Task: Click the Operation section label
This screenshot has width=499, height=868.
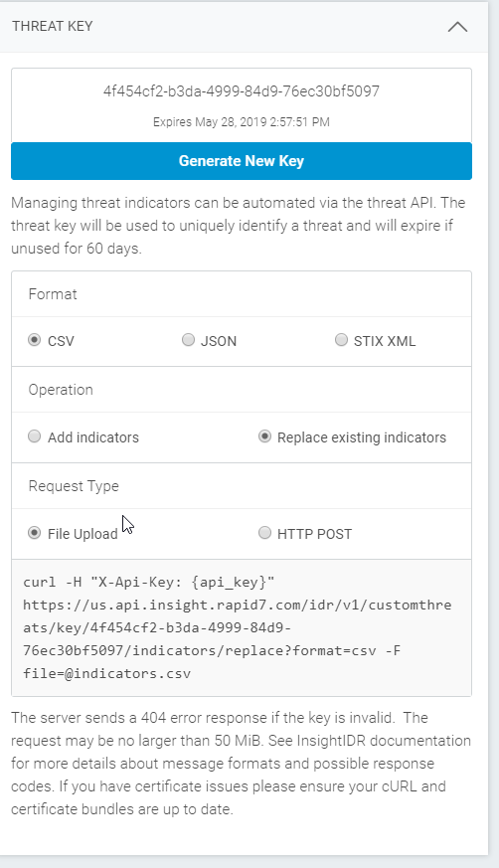Action: 61,390
